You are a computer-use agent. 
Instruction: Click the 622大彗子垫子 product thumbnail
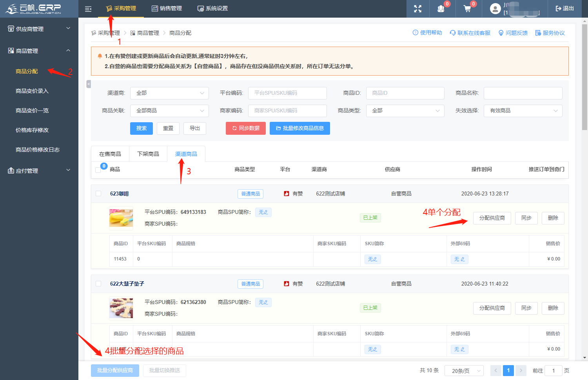[x=121, y=308]
